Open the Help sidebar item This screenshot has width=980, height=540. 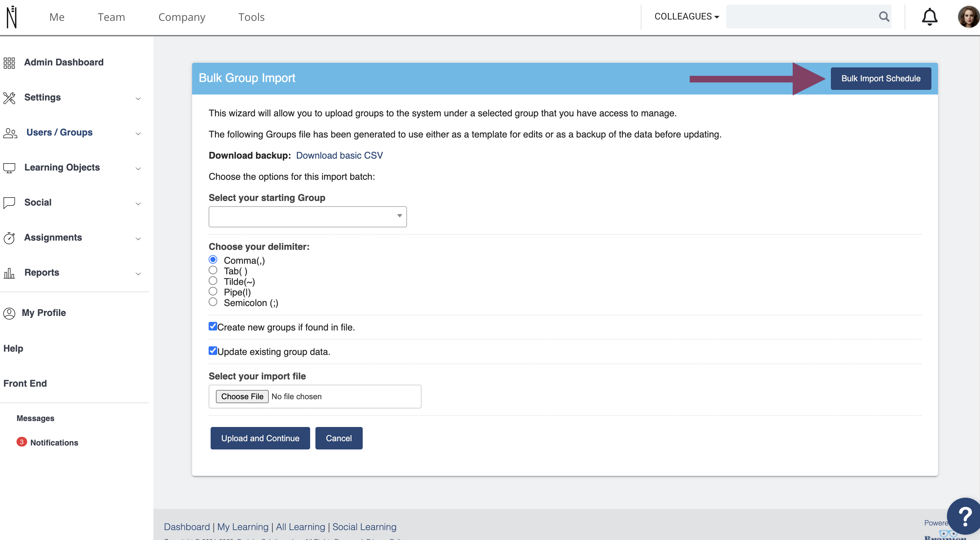click(x=13, y=348)
